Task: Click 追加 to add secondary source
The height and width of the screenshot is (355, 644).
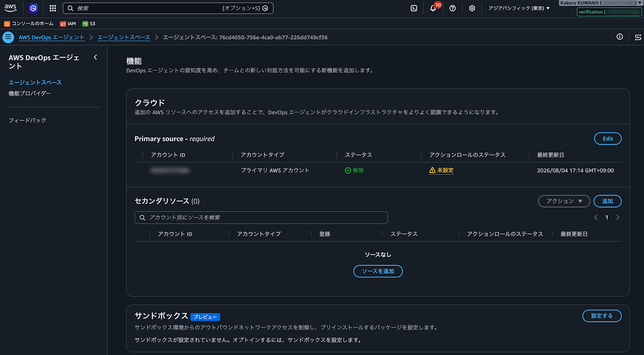Action: [607, 201]
